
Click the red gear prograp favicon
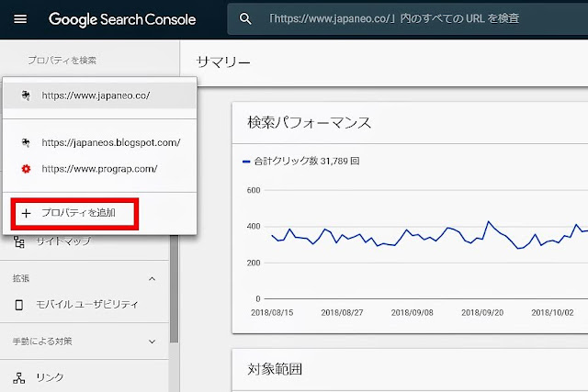click(26, 169)
